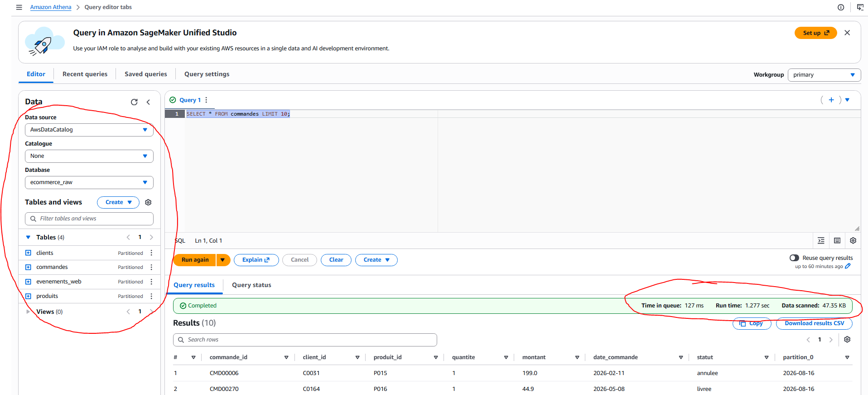
Task: Click the Set up button
Action: (x=815, y=33)
